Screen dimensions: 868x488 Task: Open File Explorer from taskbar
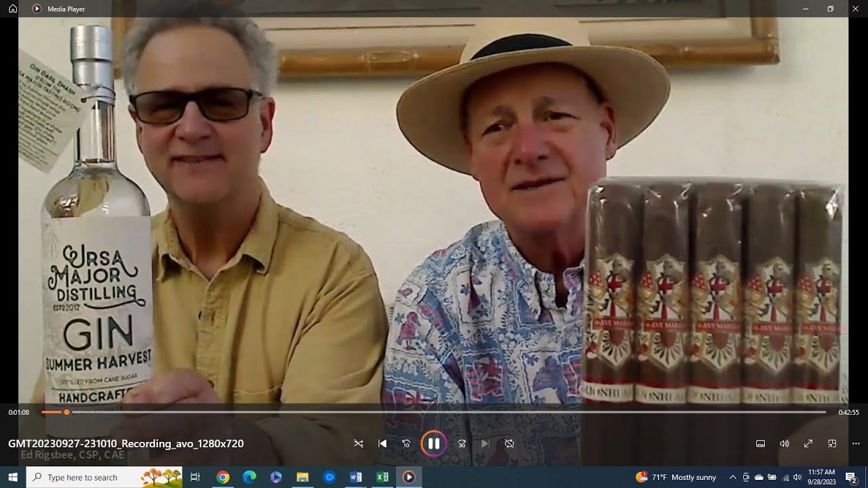(x=302, y=477)
